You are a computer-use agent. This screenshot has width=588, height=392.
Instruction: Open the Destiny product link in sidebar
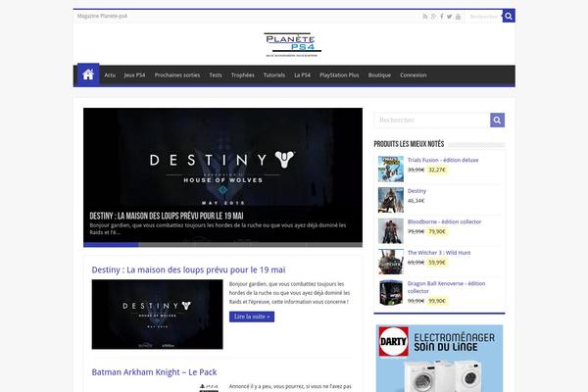[x=416, y=191]
